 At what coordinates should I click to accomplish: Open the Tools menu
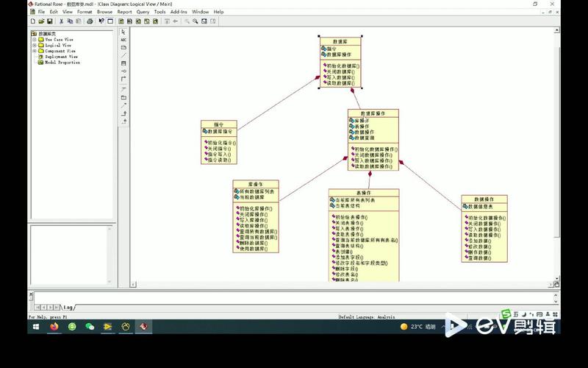(x=159, y=12)
